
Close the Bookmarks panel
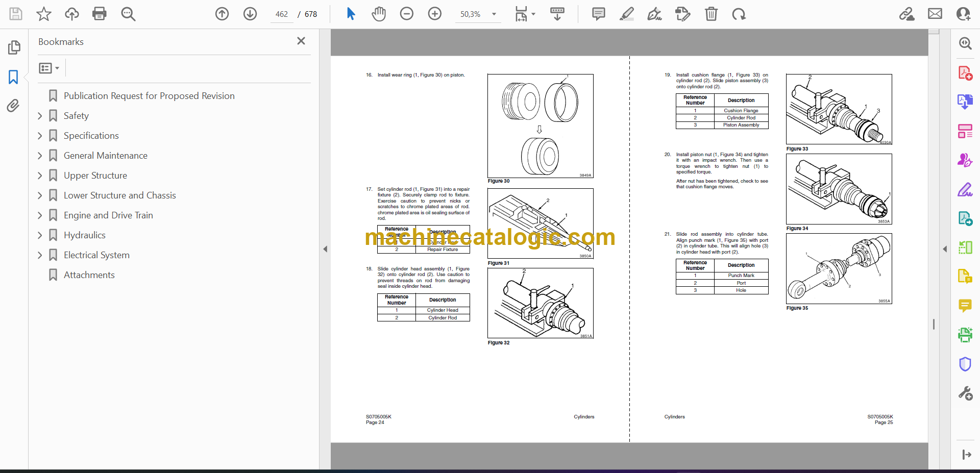301,41
